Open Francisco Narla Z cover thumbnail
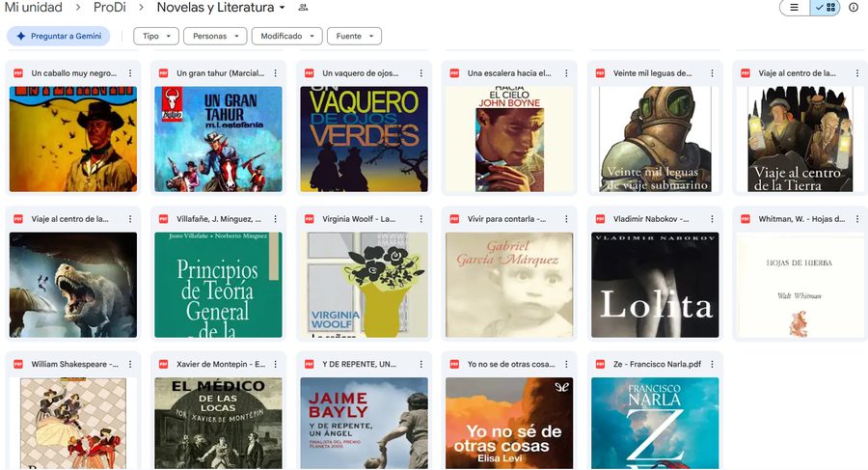Screen dimensions: 868x470 coord(655,424)
